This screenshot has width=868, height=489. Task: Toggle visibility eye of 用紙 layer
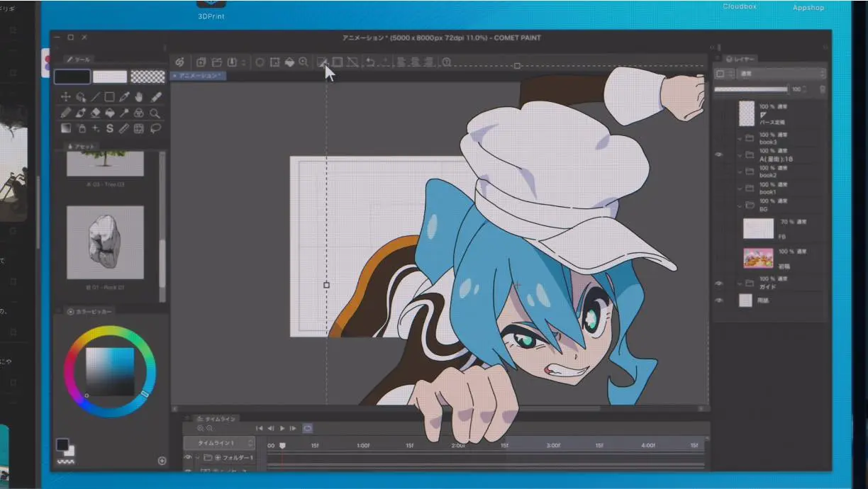(718, 300)
